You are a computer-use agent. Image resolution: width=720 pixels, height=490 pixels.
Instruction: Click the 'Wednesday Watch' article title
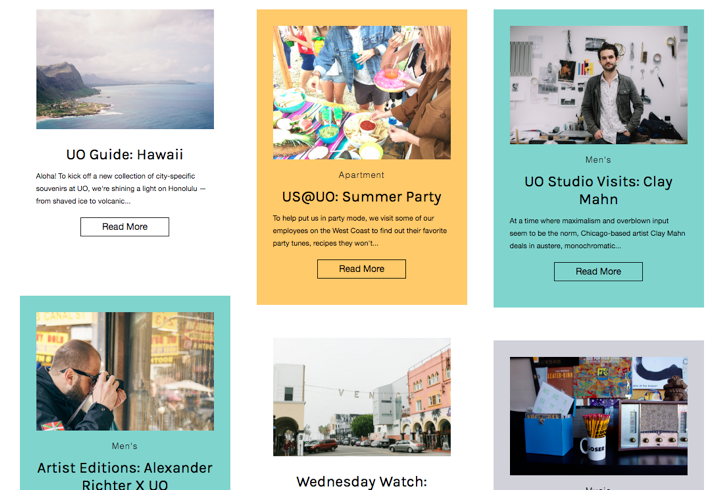point(361,482)
